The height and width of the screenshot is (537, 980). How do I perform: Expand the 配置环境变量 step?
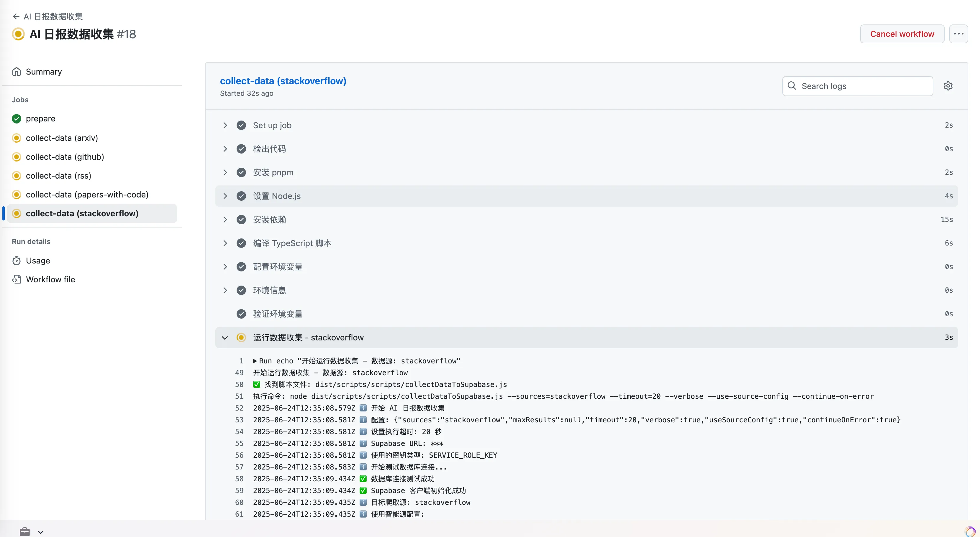click(x=225, y=266)
